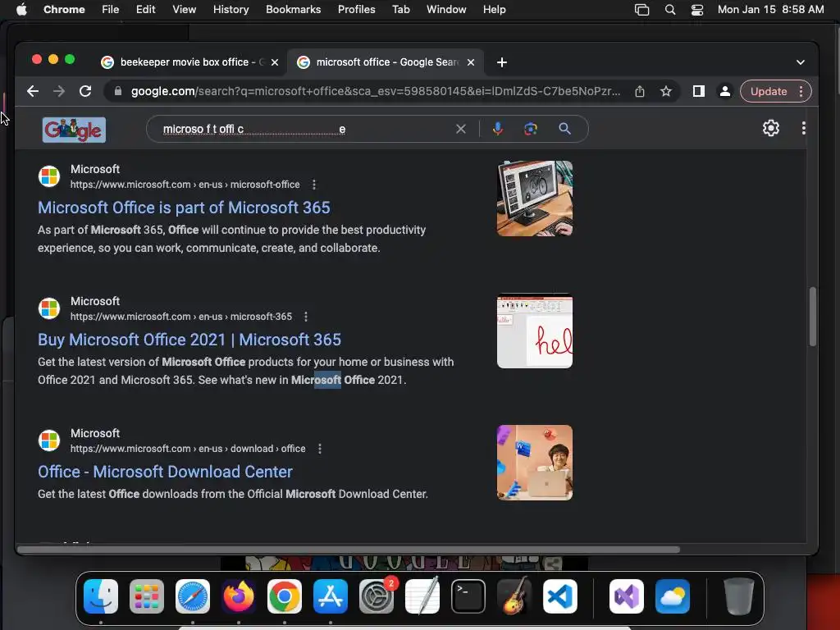Search by image with Google Lens icon
Image resolution: width=840 pixels, height=630 pixels.
tap(531, 129)
